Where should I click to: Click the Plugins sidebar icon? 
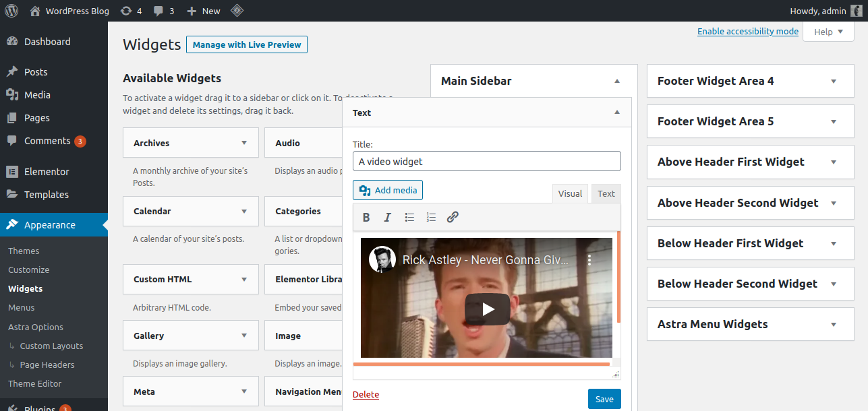point(12,408)
